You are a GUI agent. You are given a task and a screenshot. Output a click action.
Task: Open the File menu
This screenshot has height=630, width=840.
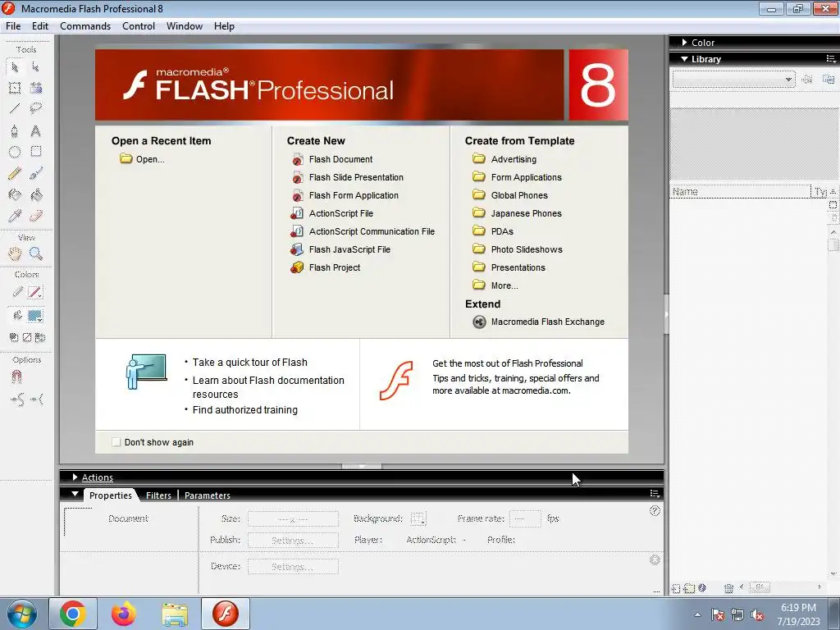coord(13,26)
